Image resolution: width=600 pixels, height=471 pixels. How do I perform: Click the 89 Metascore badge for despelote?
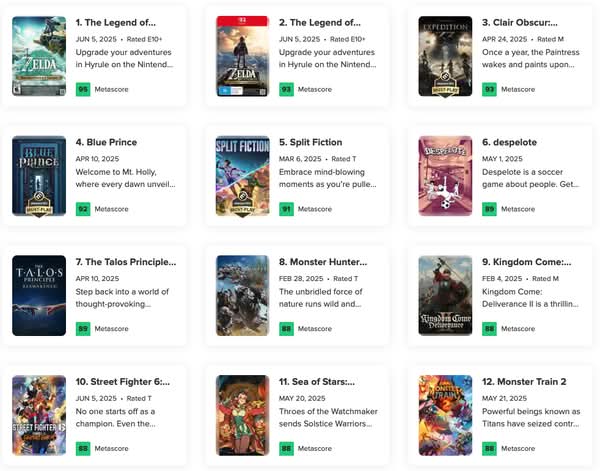click(x=489, y=209)
